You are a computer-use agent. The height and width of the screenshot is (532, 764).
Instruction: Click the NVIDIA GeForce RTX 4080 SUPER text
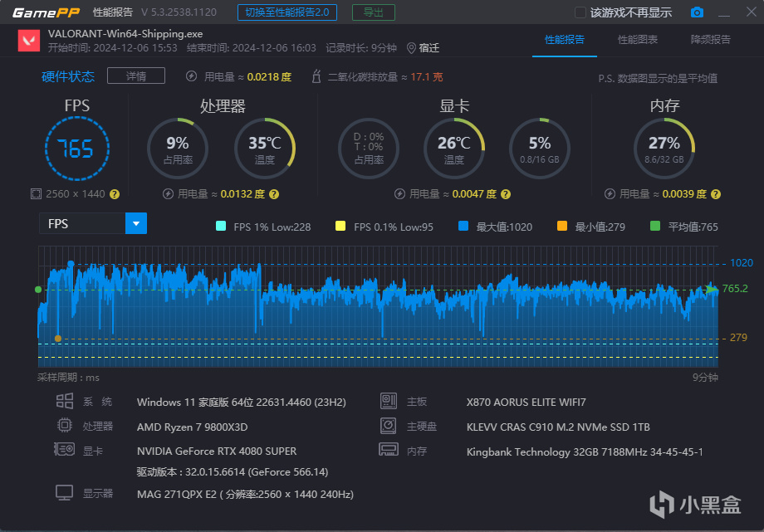[x=217, y=451]
